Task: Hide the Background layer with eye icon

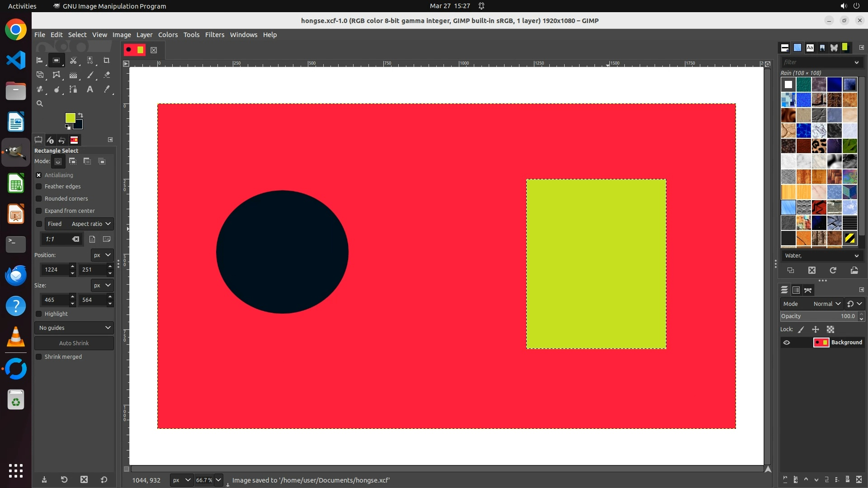Action: [787, 343]
